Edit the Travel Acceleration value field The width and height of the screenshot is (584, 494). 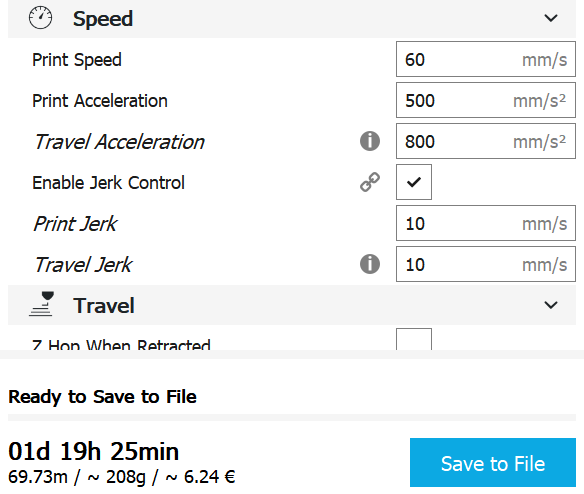[486, 141]
